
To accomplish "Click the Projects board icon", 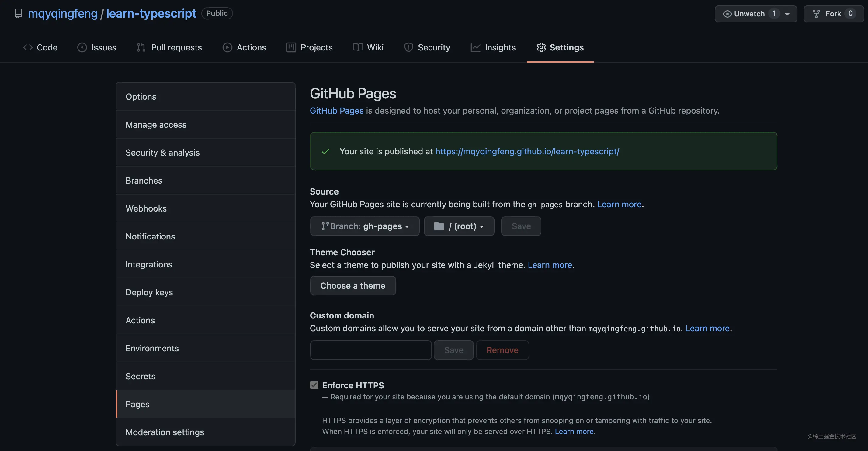I will pyautogui.click(x=291, y=47).
